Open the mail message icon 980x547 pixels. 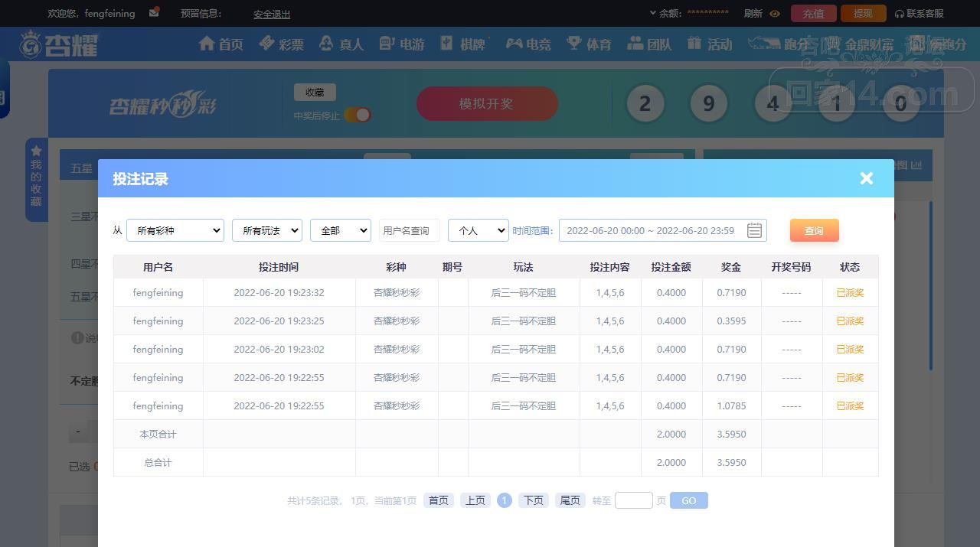pyautogui.click(x=155, y=13)
